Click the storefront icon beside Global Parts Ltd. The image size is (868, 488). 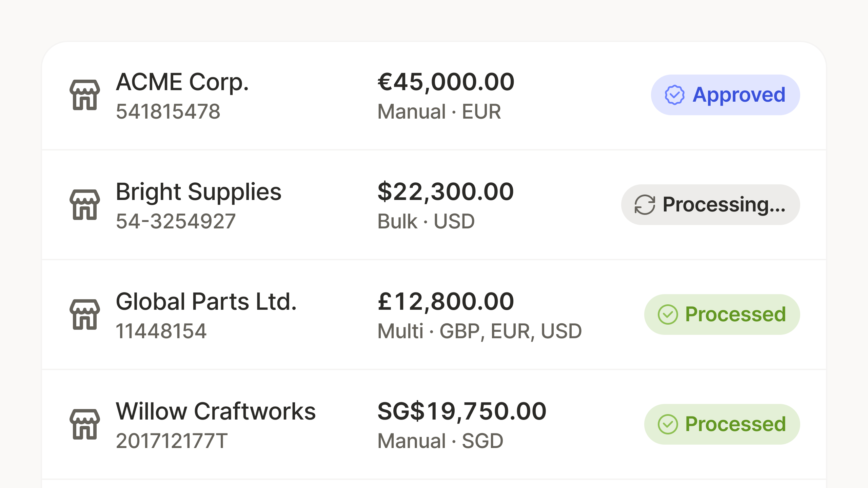85,314
